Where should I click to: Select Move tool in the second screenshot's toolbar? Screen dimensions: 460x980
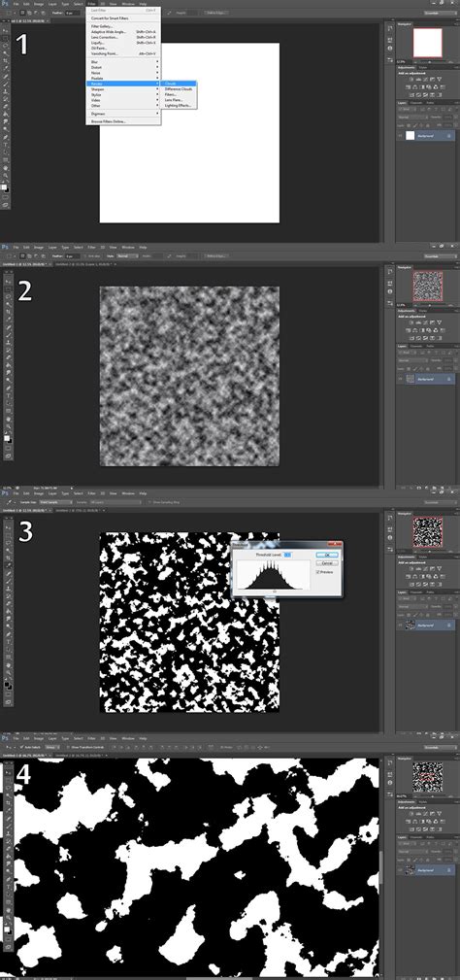point(8,282)
